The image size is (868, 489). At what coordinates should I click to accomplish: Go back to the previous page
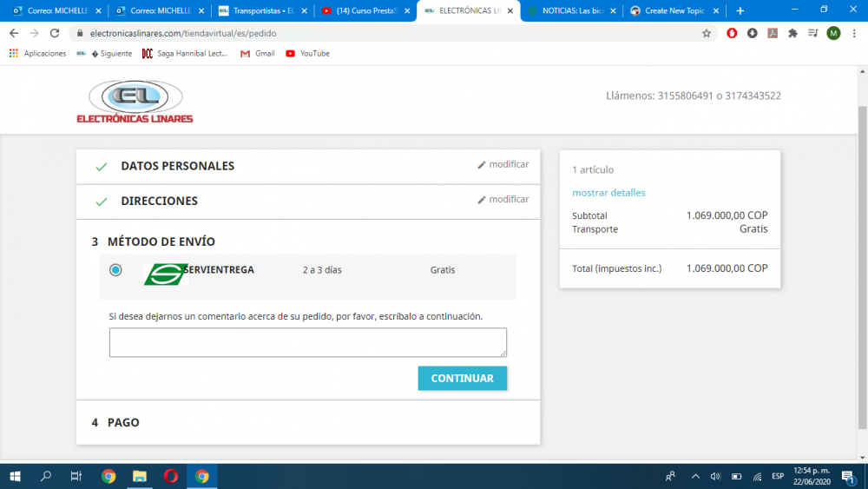14,33
